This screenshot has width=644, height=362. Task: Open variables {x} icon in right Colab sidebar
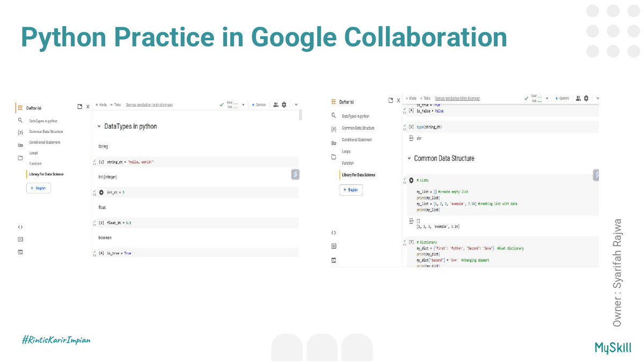[334, 128]
